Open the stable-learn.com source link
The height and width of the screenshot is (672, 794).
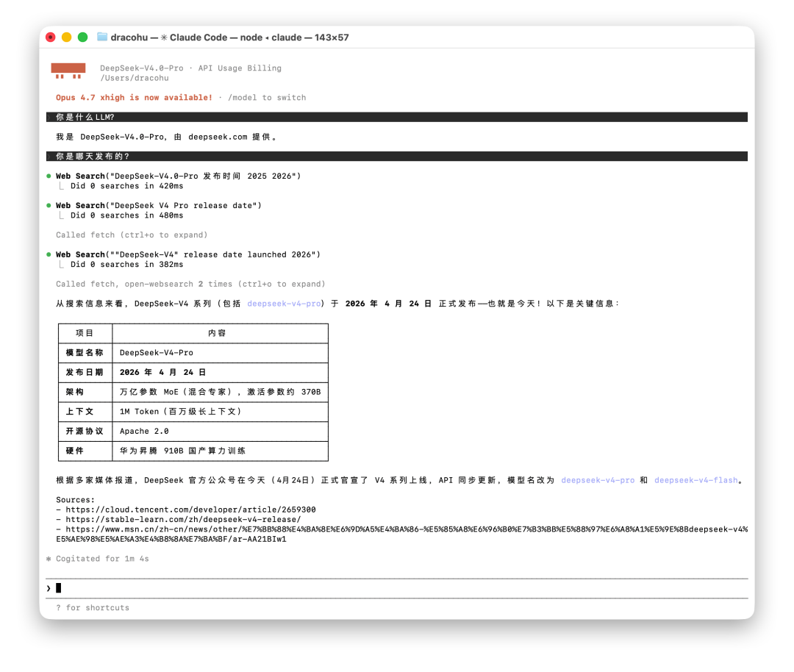183,519
